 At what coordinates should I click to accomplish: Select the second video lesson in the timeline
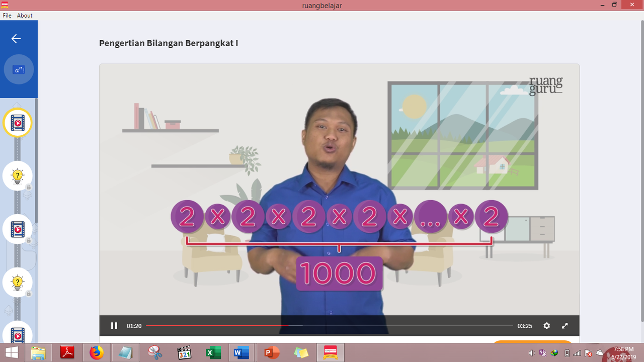coord(17,229)
